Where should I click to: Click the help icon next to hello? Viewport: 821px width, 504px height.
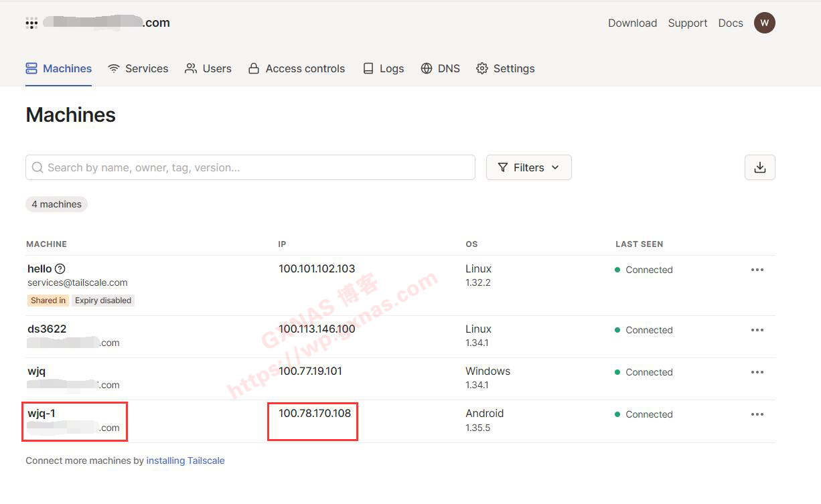click(x=60, y=269)
